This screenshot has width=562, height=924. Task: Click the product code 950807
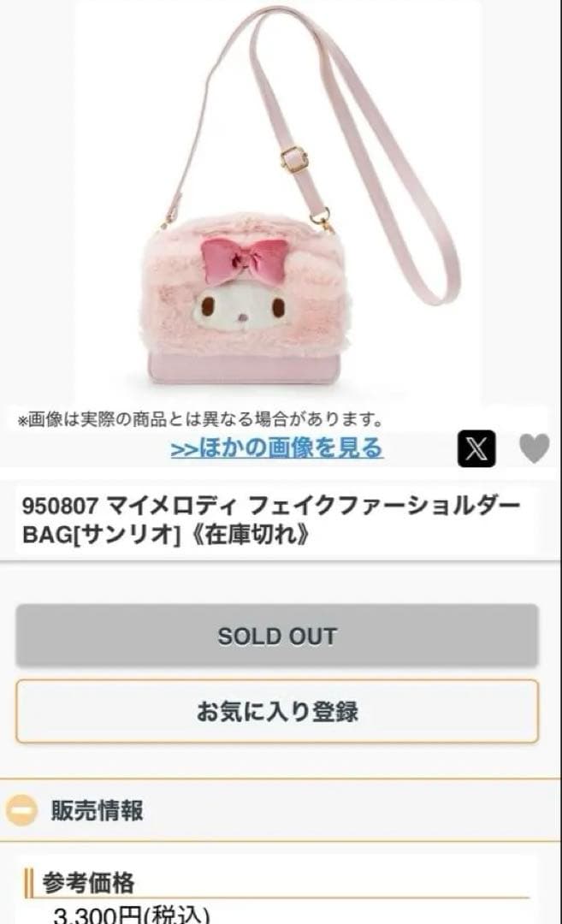(x=60, y=506)
